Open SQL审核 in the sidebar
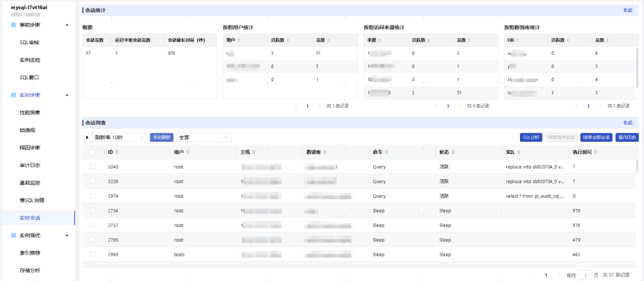The height and width of the screenshot is (281, 644). 30,43
